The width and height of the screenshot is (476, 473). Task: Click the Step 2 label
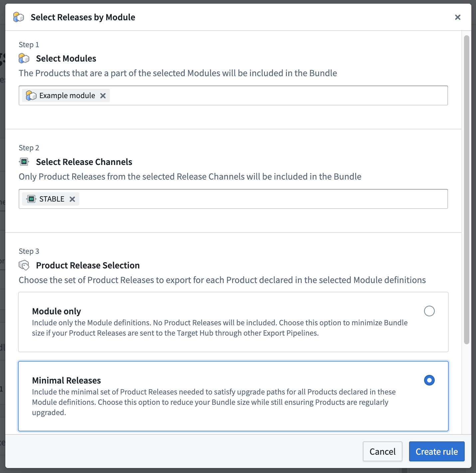tap(29, 148)
